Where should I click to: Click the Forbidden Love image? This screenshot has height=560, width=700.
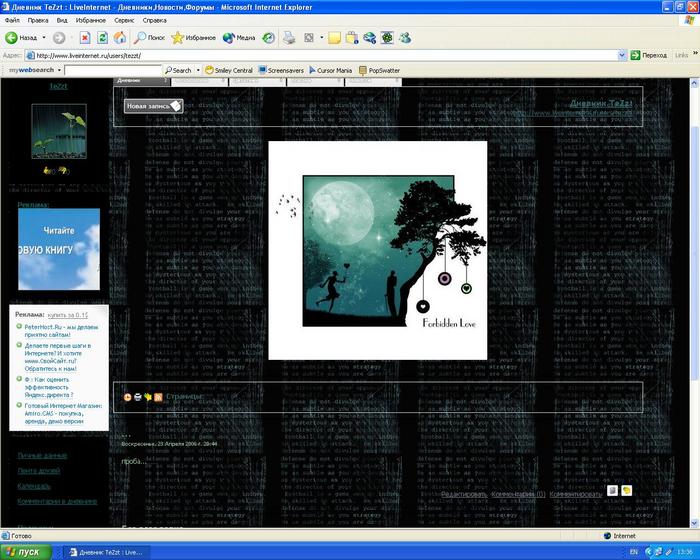[378, 251]
